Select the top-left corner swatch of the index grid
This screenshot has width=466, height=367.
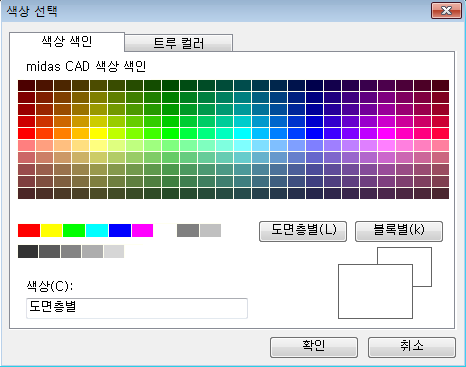(27, 85)
